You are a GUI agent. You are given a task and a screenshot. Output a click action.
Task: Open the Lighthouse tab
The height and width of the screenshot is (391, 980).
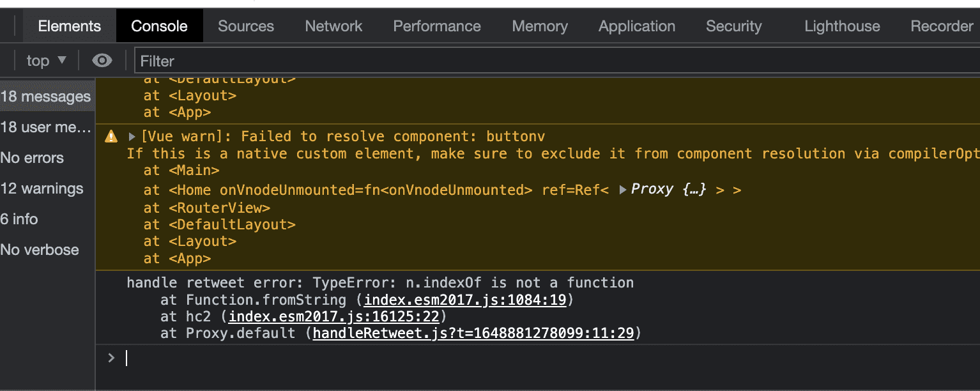[x=842, y=26]
